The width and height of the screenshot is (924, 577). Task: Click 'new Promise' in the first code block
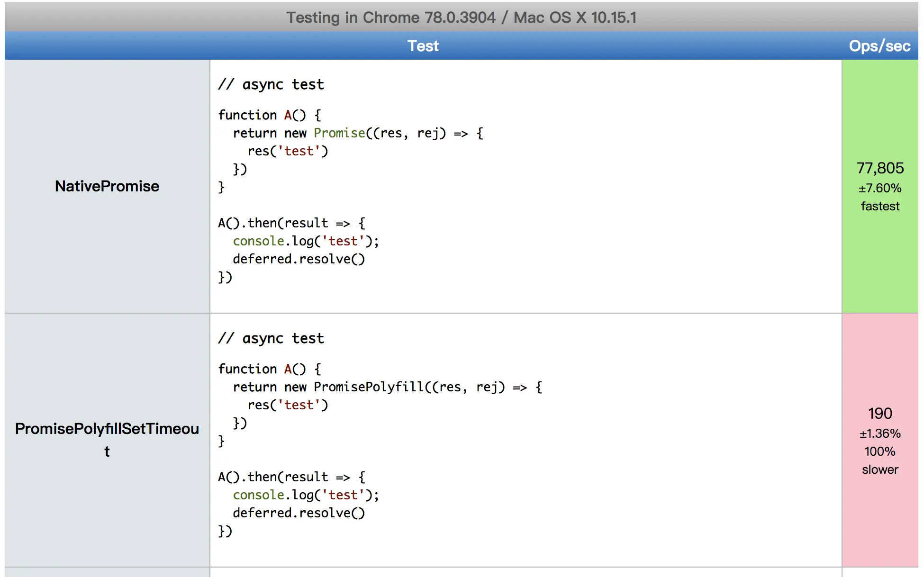(325, 133)
